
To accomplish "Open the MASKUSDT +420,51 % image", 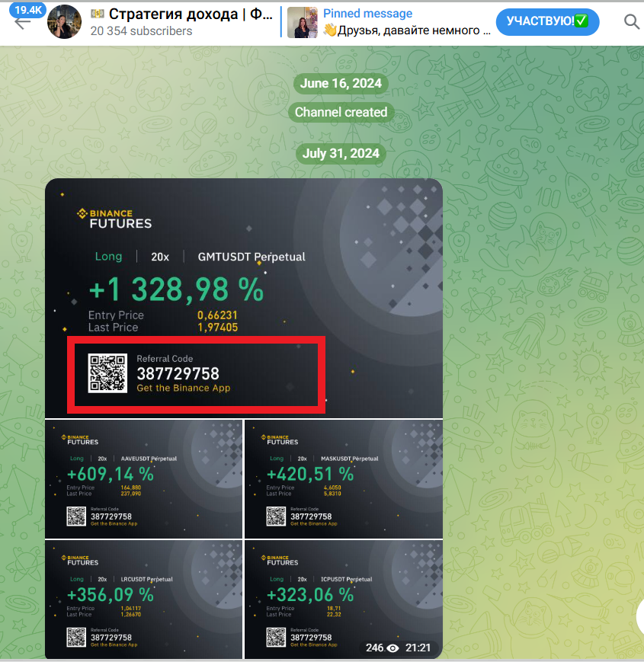I will point(344,478).
